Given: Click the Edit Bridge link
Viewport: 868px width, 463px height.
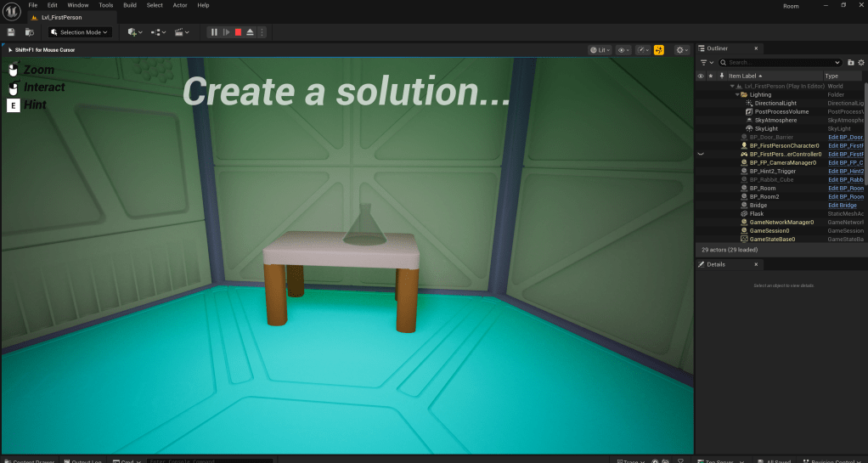Looking at the screenshot, I should [842, 205].
